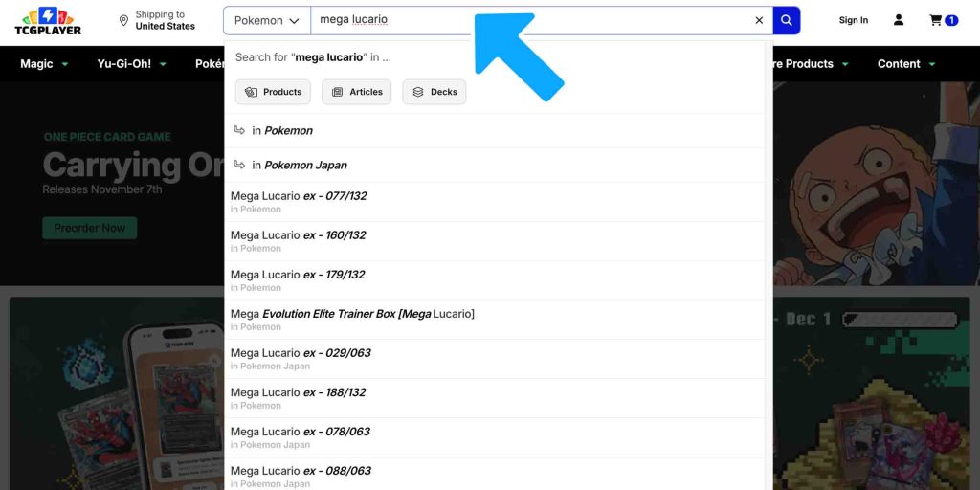
Task: Click the blue search magnifier button
Action: [786, 20]
